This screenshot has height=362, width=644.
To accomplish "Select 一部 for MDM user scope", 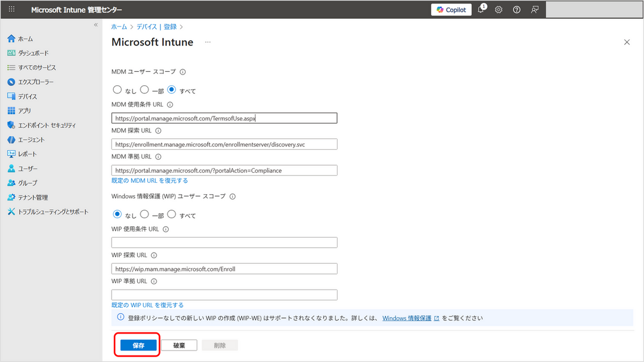I will point(144,90).
